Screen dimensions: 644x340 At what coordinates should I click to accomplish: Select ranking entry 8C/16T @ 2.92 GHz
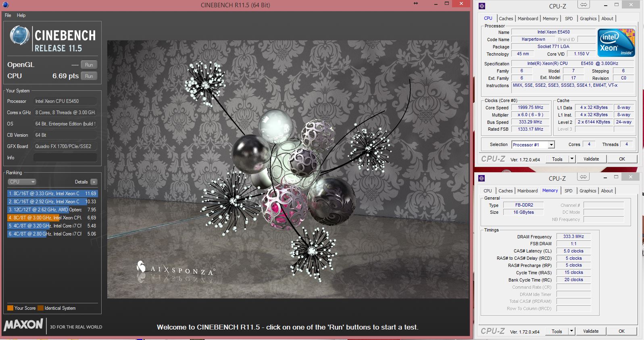pos(52,202)
